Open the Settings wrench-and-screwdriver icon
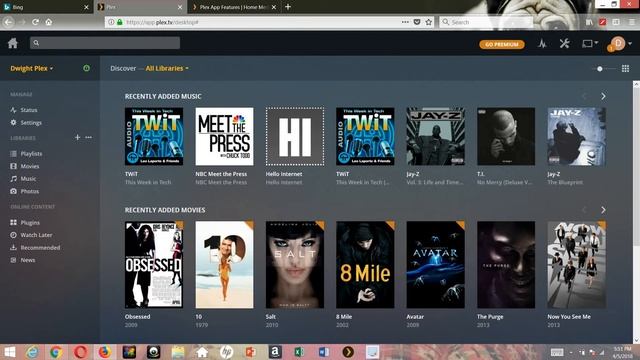This screenshot has width=640, height=360. coord(564,43)
